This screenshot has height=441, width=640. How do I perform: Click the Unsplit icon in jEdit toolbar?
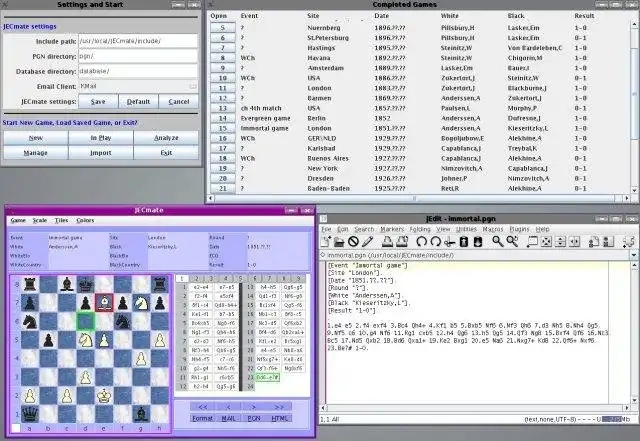(x=546, y=242)
